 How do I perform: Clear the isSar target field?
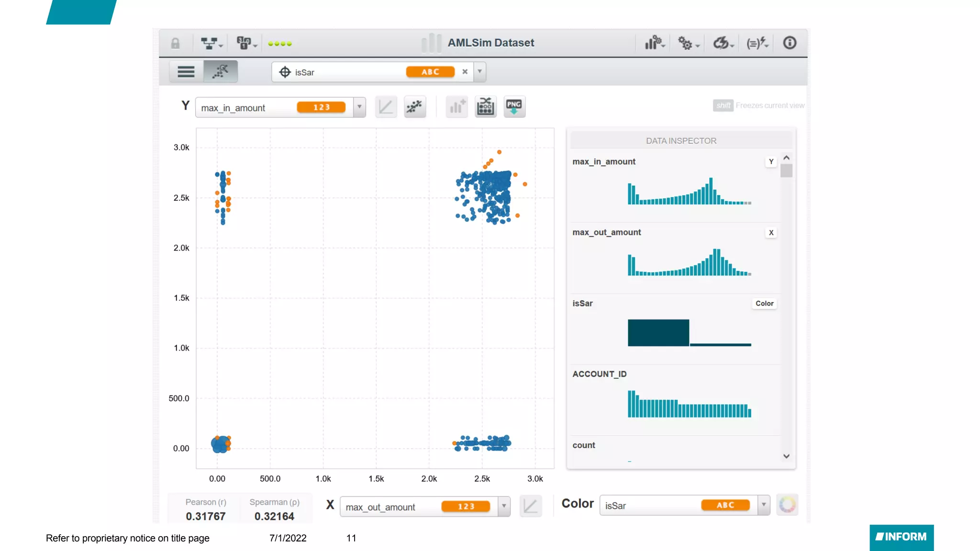[x=465, y=72]
